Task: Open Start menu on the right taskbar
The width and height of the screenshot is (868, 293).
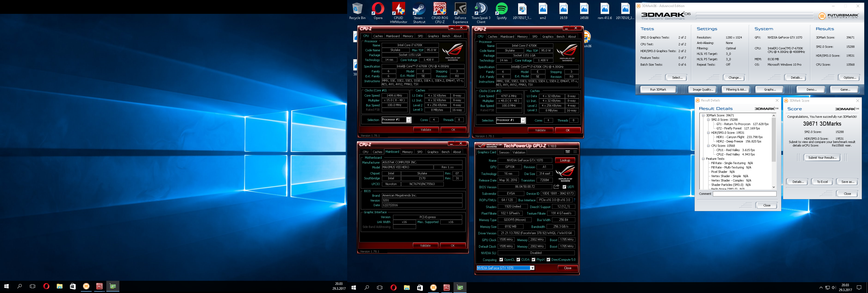Action: 353,287
